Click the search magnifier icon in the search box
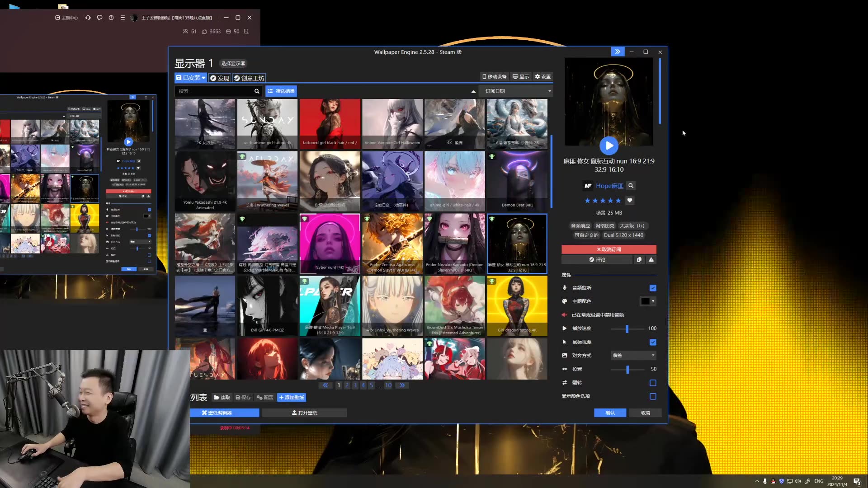The width and height of the screenshot is (868, 488). [257, 91]
